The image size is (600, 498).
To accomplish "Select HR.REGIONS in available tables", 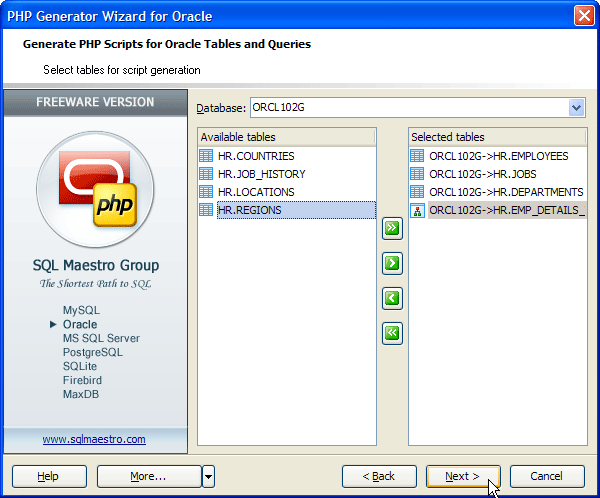I will [x=296, y=210].
